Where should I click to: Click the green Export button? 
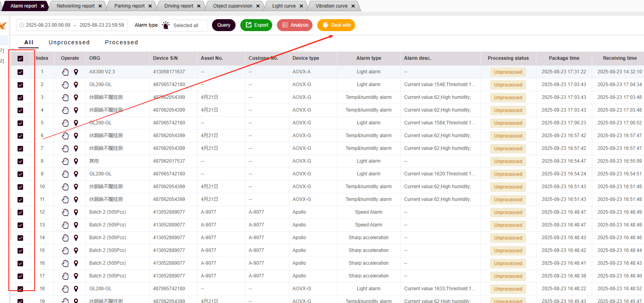click(256, 25)
